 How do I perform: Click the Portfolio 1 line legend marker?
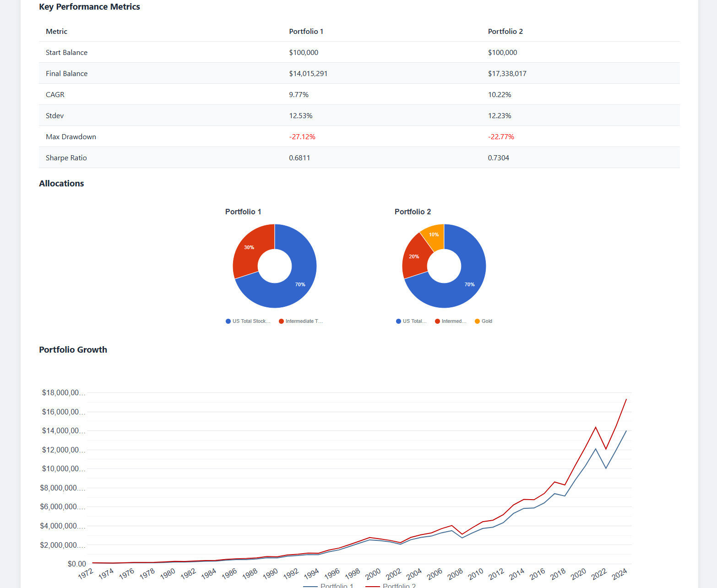[x=310, y=585]
